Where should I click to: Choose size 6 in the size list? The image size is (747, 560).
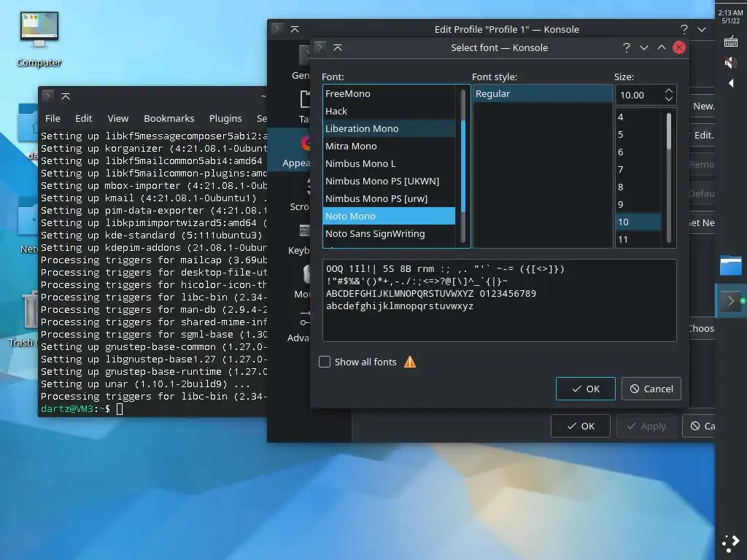pyautogui.click(x=638, y=152)
